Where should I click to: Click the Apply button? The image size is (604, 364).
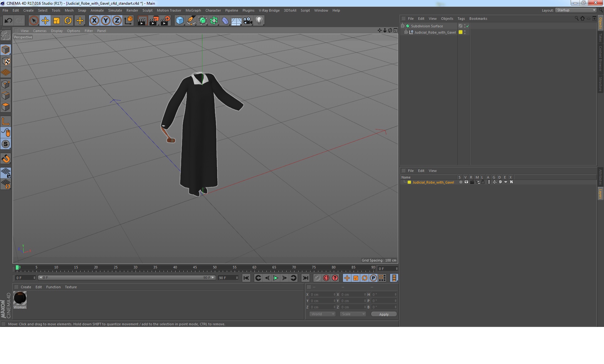tap(384, 314)
